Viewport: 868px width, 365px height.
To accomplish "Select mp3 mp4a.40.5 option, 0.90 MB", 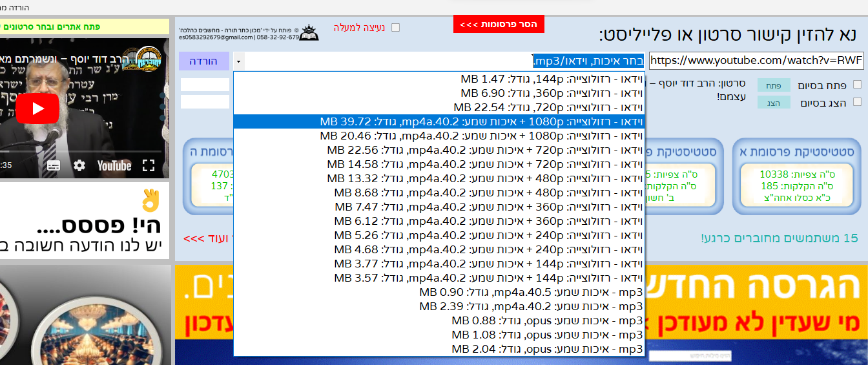I will pos(439,292).
